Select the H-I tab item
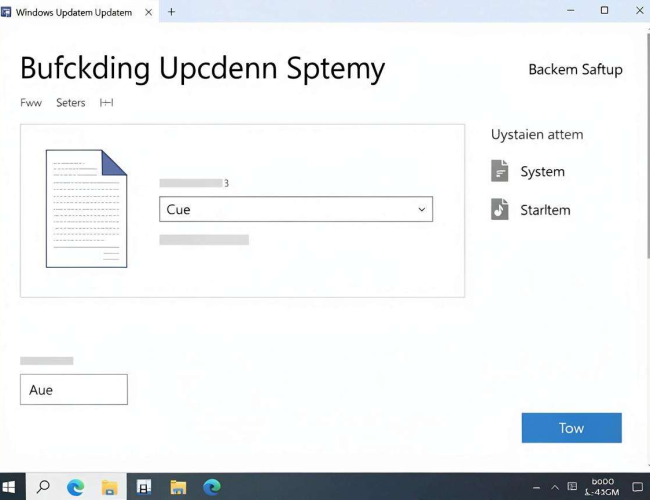Screen dimensions: 650x500 [x=107, y=102]
